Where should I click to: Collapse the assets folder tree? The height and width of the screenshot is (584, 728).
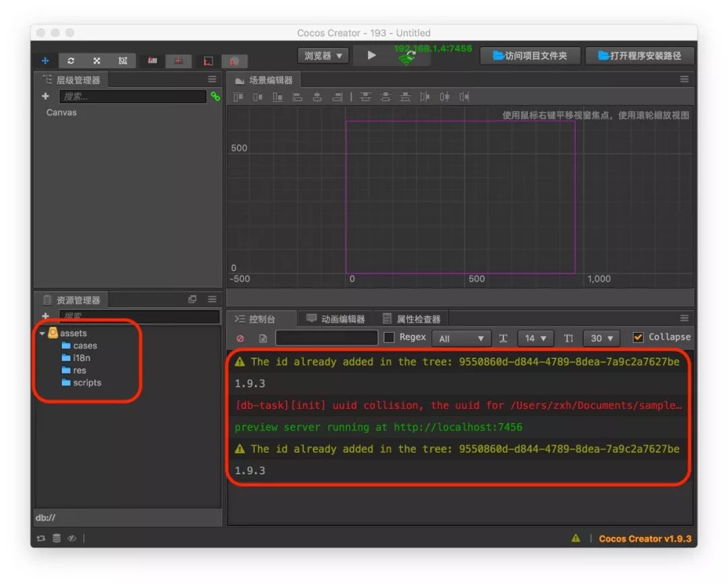click(x=42, y=333)
